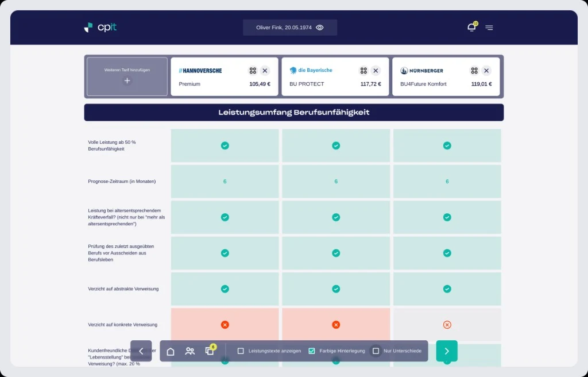Click the tariff name BU PROTECT

coord(307,84)
